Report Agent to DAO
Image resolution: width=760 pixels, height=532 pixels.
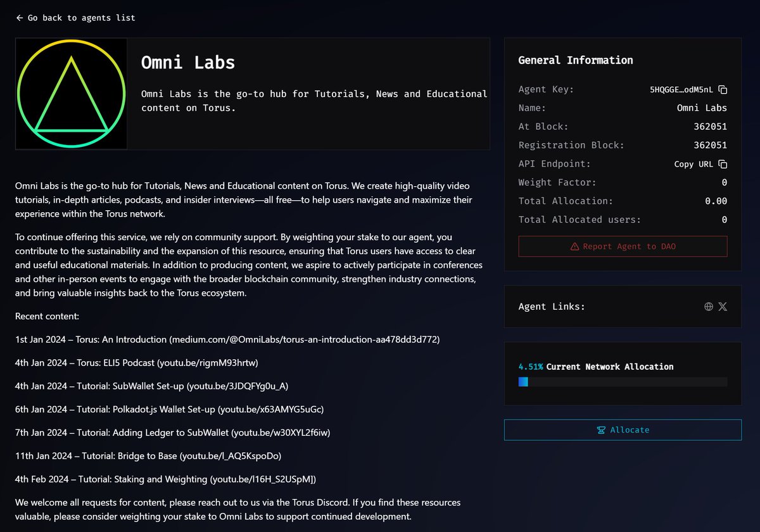coord(623,246)
